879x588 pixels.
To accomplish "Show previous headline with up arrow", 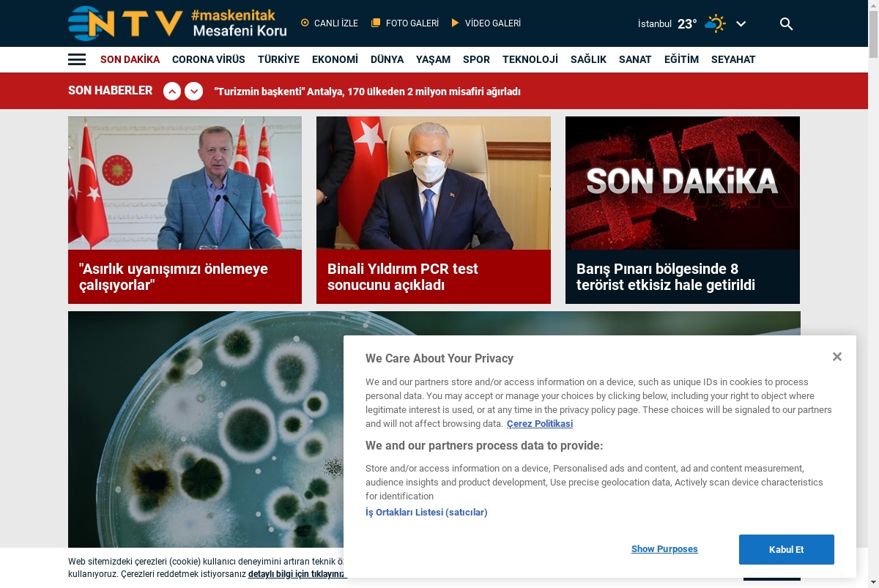I will click(x=172, y=92).
